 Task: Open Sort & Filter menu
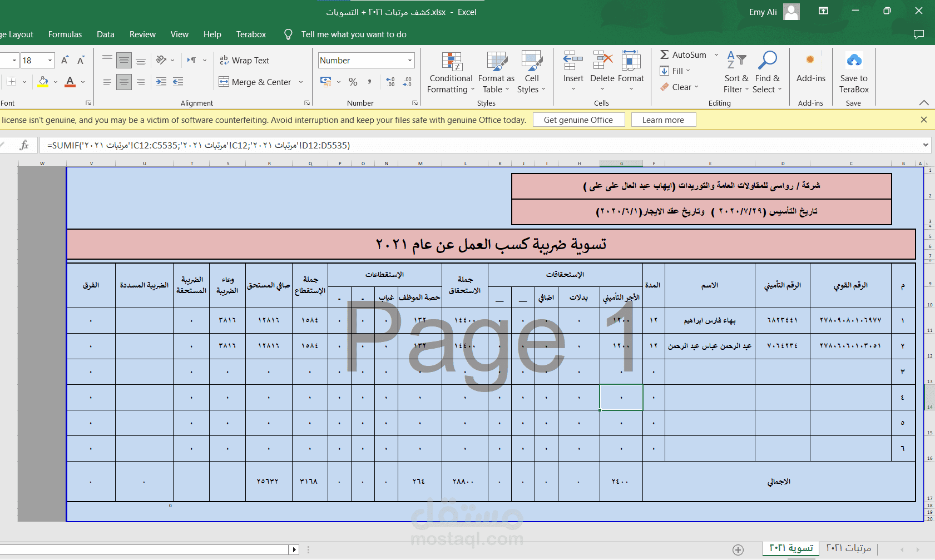click(736, 73)
